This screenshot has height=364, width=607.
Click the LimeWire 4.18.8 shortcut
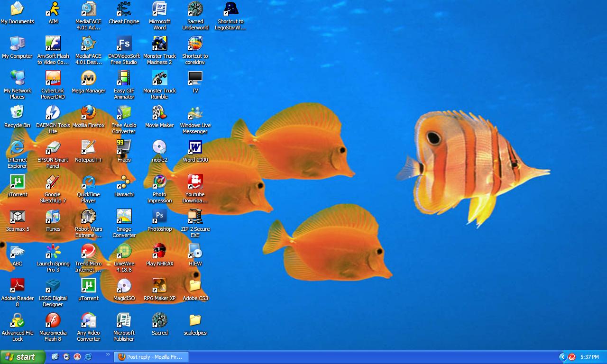coord(124,252)
